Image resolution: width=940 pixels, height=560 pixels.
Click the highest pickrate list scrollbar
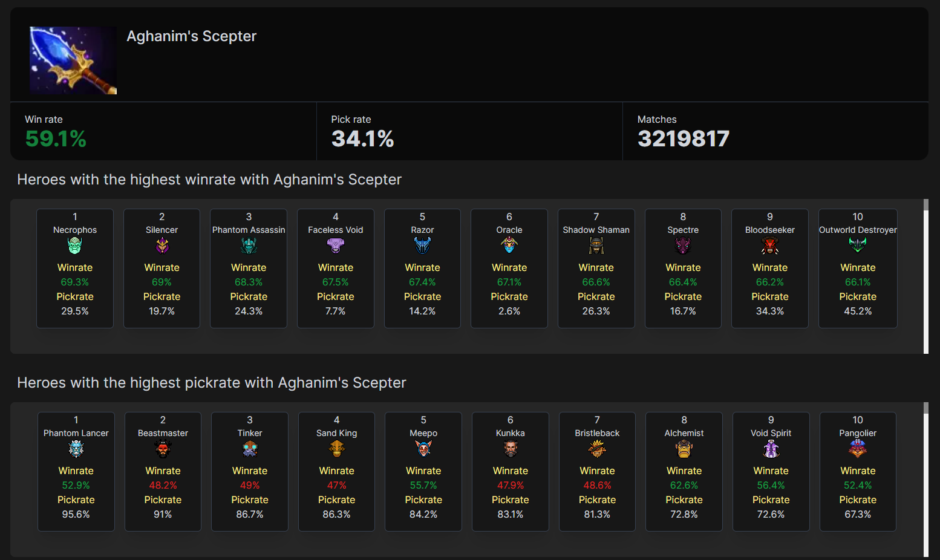click(x=925, y=480)
